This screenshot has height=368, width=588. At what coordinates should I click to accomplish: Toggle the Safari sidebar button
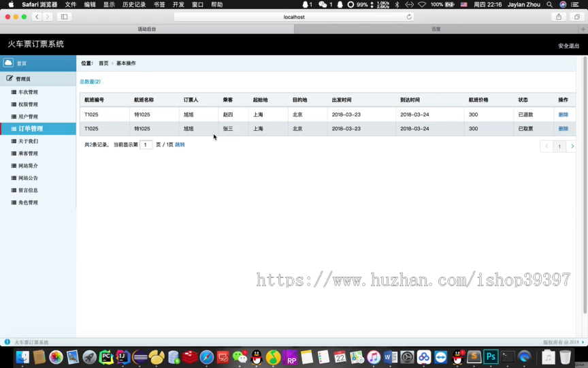click(64, 17)
